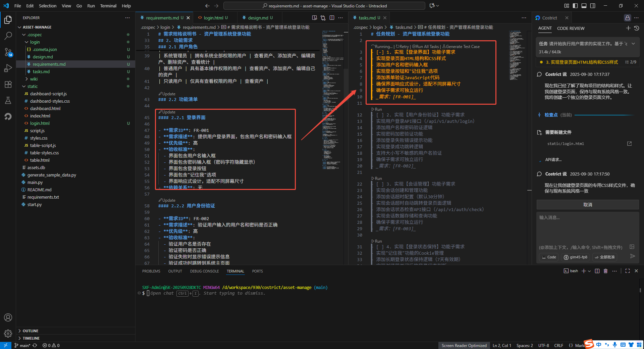Toggle the editor group lock icon
The width and height of the screenshot is (644, 349).
click(x=627, y=18)
